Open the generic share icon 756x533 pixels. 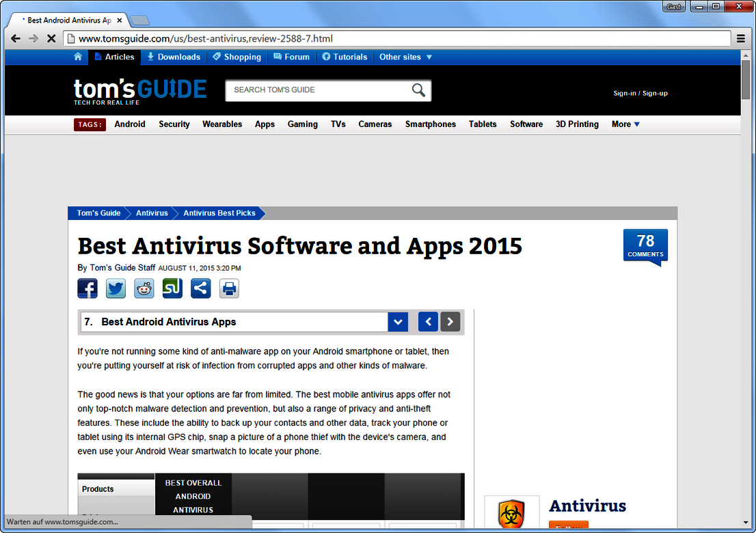tap(200, 288)
